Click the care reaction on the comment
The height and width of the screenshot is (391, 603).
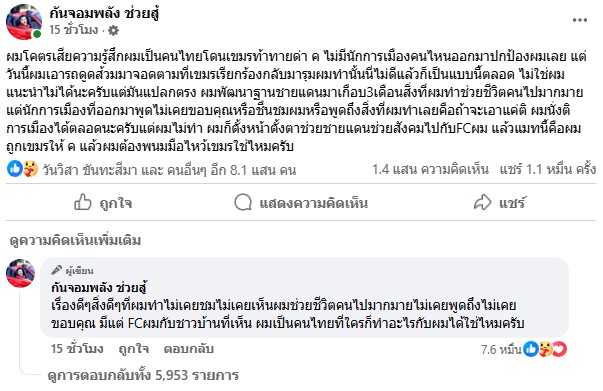tap(546, 349)
